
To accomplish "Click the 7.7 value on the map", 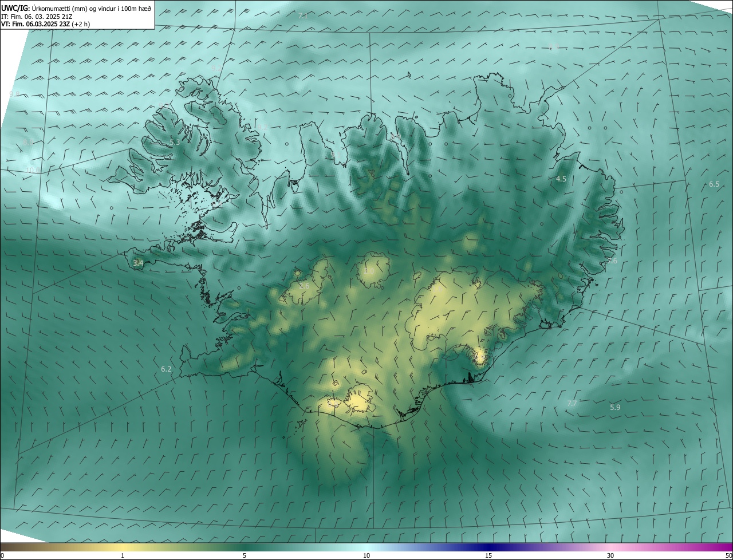I will tap(572, 404).
